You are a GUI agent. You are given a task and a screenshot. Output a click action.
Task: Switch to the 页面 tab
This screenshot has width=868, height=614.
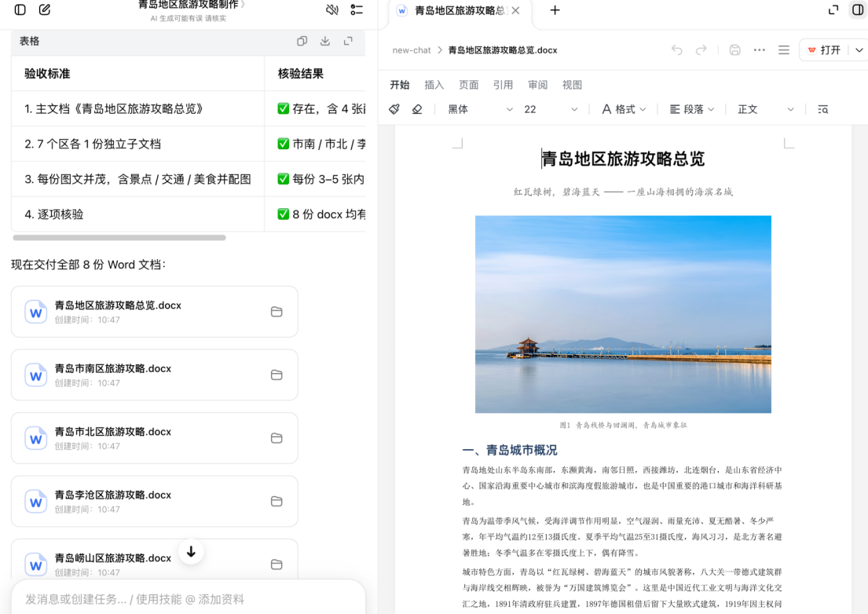coord(468,85)
